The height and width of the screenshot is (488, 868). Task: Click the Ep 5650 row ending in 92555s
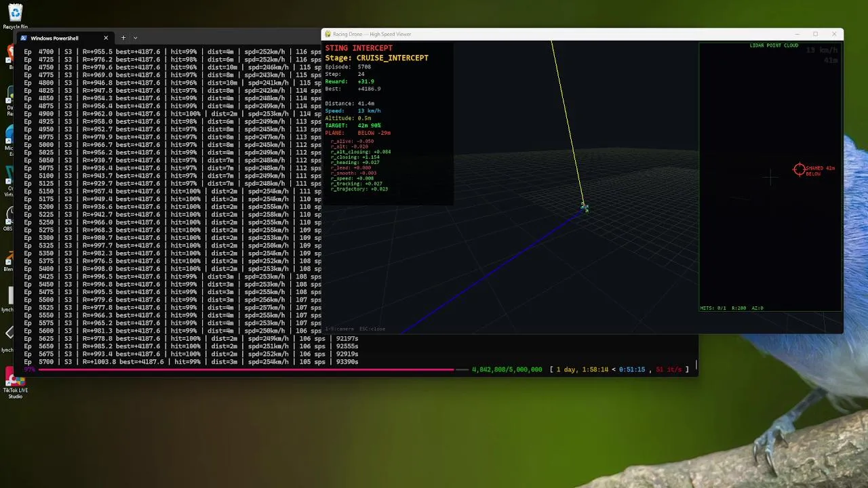[x=191, y=346]
